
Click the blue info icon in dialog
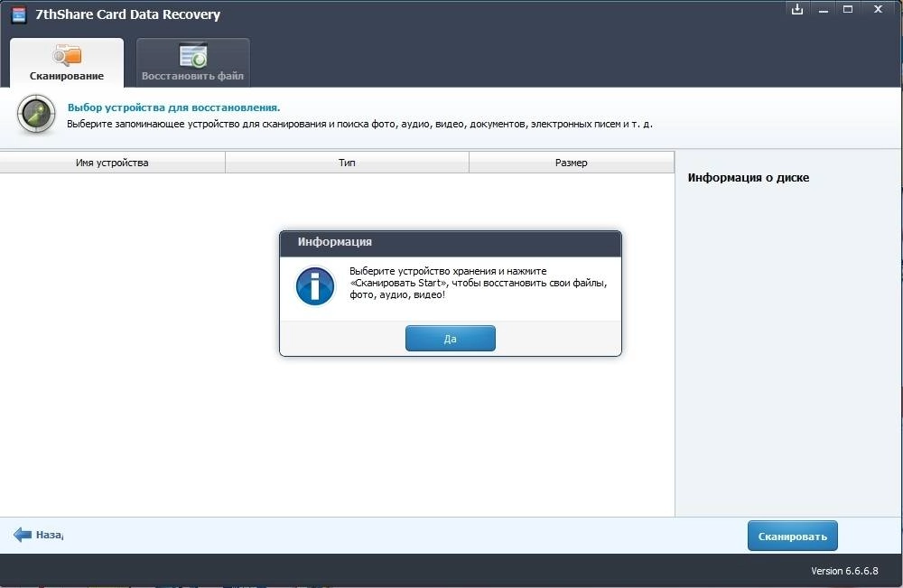[x=315, y=285]
